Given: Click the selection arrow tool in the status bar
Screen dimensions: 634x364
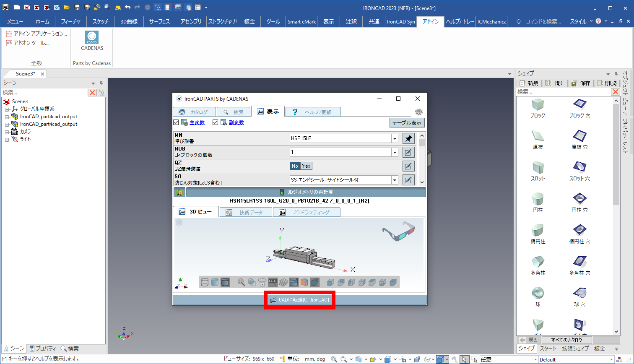Looking at the screenshot, I should point(464,359).
